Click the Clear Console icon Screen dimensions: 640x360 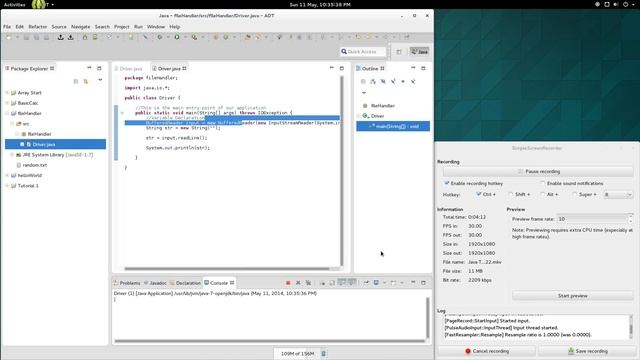click(x=322, y=283)
